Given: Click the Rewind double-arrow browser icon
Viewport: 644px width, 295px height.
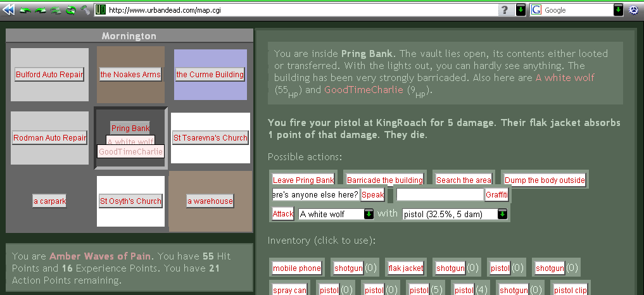Looking at the screenshot, I should pos(8,10).
